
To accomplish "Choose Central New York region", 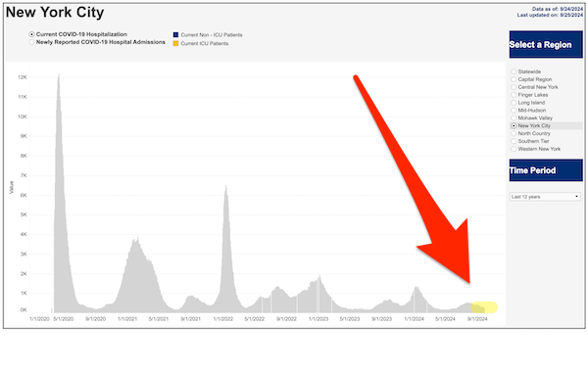I will click(x=514, y=87).
